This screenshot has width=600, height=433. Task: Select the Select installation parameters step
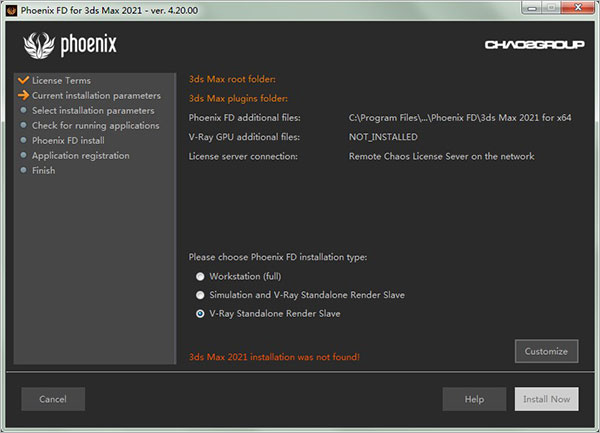[93, 111]
